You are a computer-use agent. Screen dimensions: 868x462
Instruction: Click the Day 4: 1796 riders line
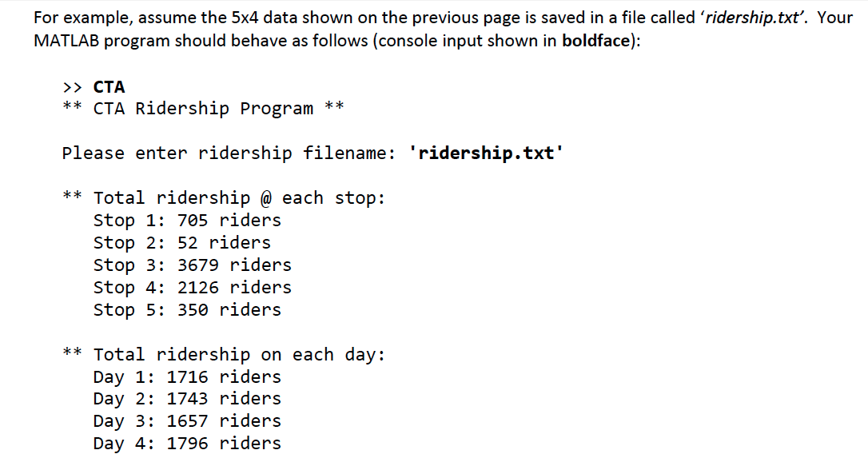pos(187,443)
